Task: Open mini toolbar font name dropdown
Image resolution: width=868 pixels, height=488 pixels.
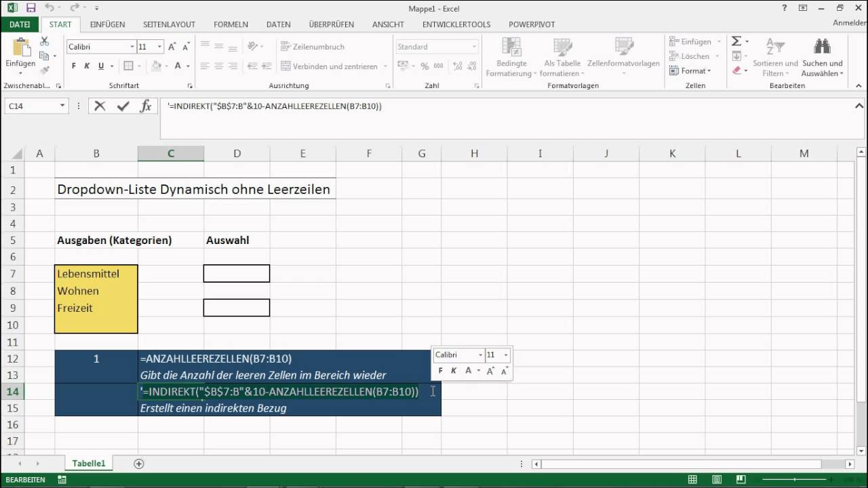Action: [481, 354]
